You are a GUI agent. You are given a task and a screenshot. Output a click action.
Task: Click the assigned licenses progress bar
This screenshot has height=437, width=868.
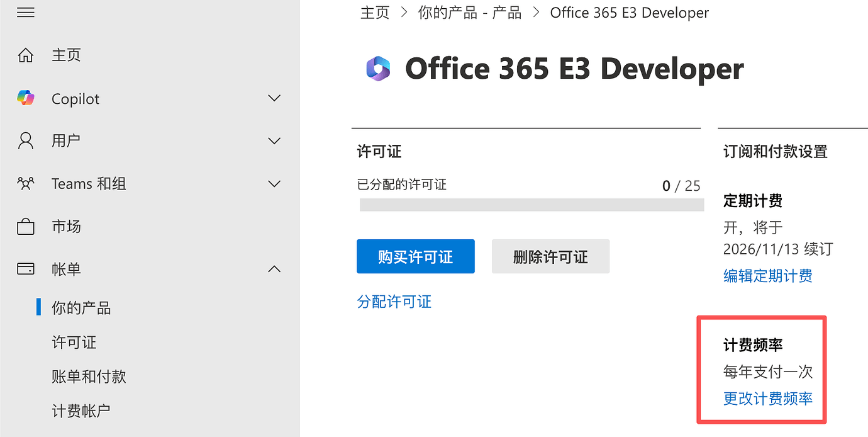click(x=531, y=204)
